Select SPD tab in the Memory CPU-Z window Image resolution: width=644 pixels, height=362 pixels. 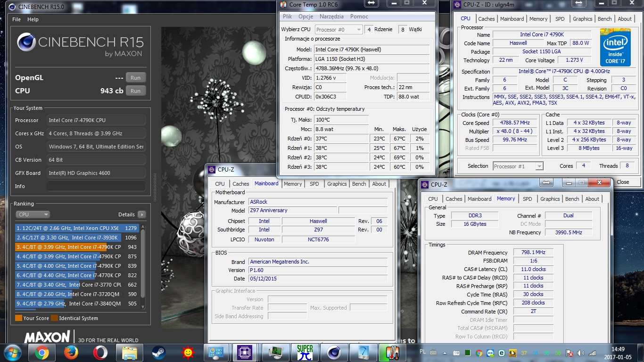coord(528,199)
